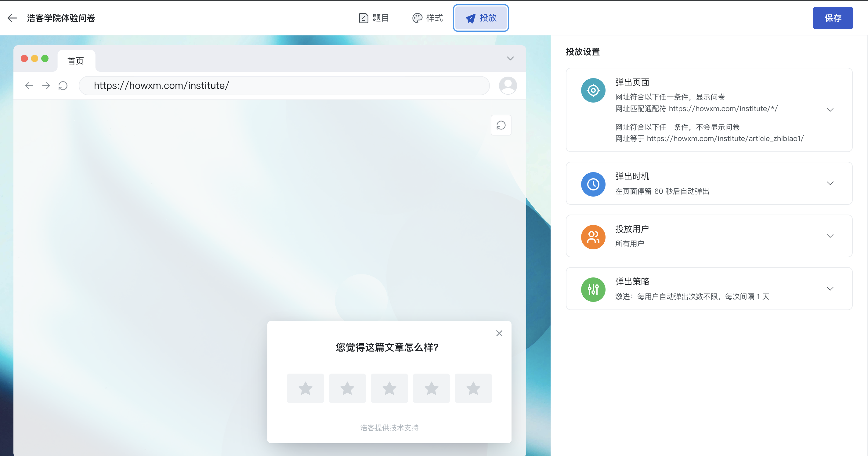Click text 网址符合以下任一条件,显示问卷

point(670,97)
